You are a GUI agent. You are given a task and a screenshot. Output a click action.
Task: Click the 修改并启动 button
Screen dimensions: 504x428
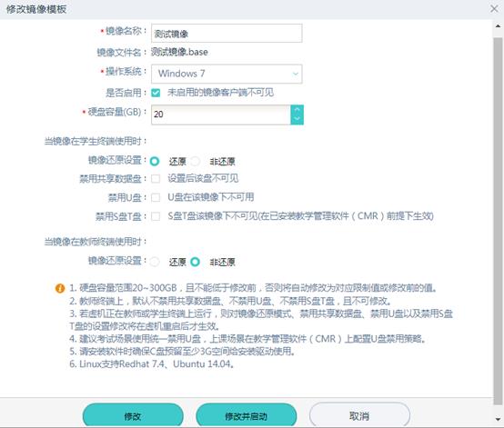click(x=246, y=416)
